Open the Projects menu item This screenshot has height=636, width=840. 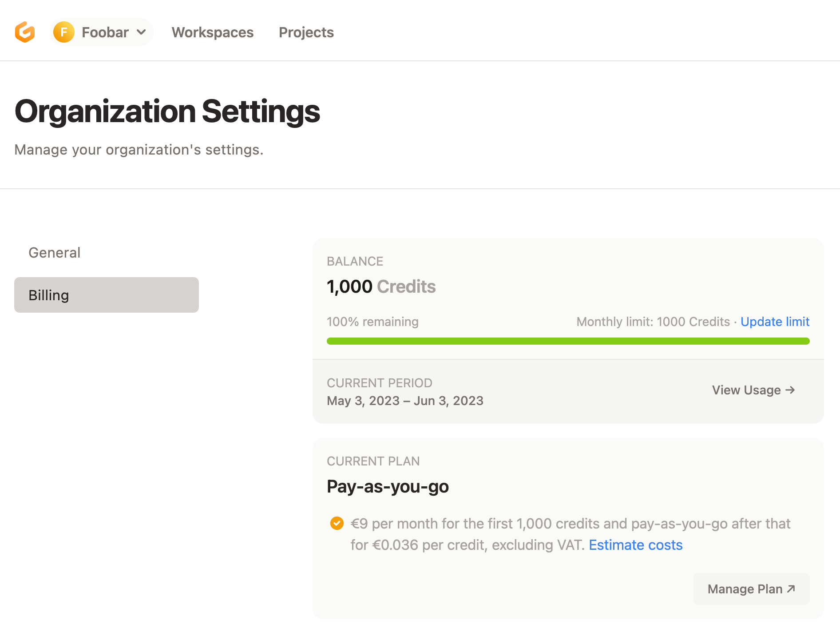306,32
